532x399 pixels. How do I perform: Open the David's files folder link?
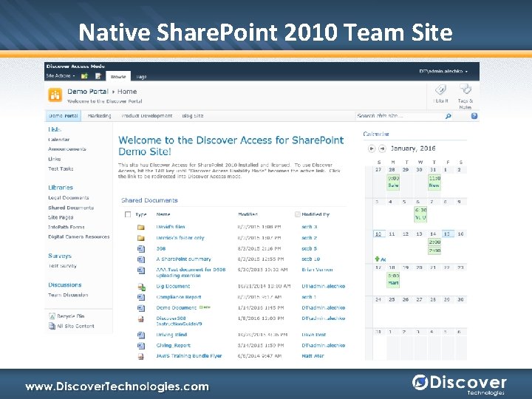coord(171,227)
